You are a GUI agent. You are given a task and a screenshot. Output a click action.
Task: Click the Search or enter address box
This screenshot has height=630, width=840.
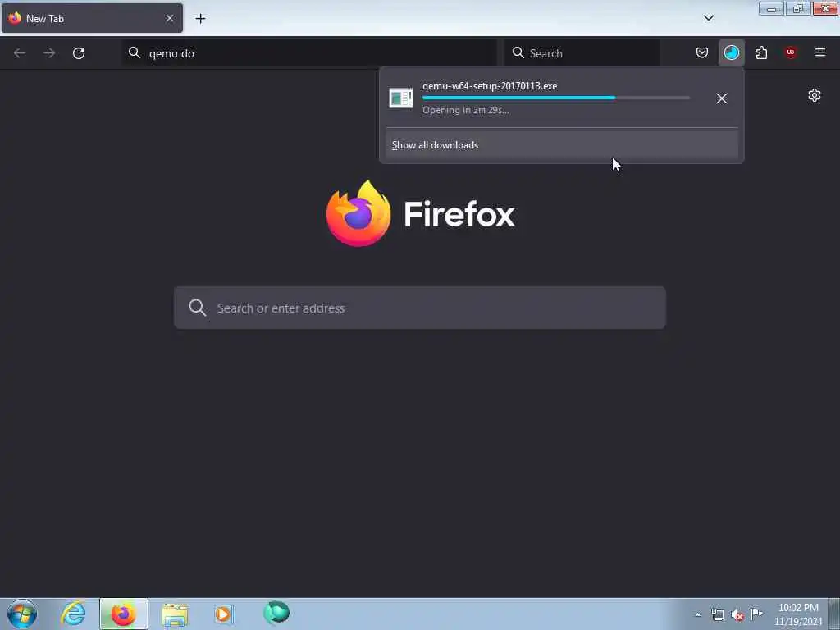tap(420, 308)
